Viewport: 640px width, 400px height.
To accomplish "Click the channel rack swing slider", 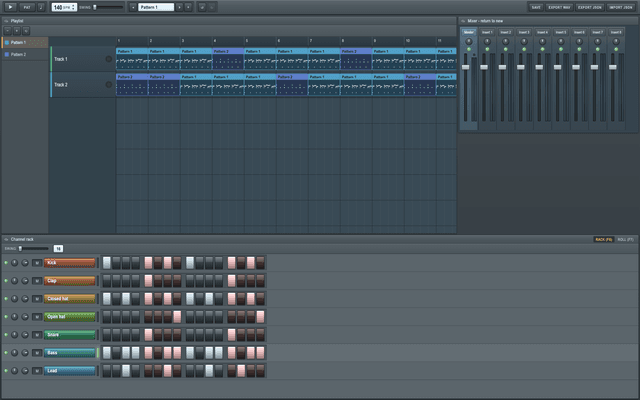I will (34, 249).
